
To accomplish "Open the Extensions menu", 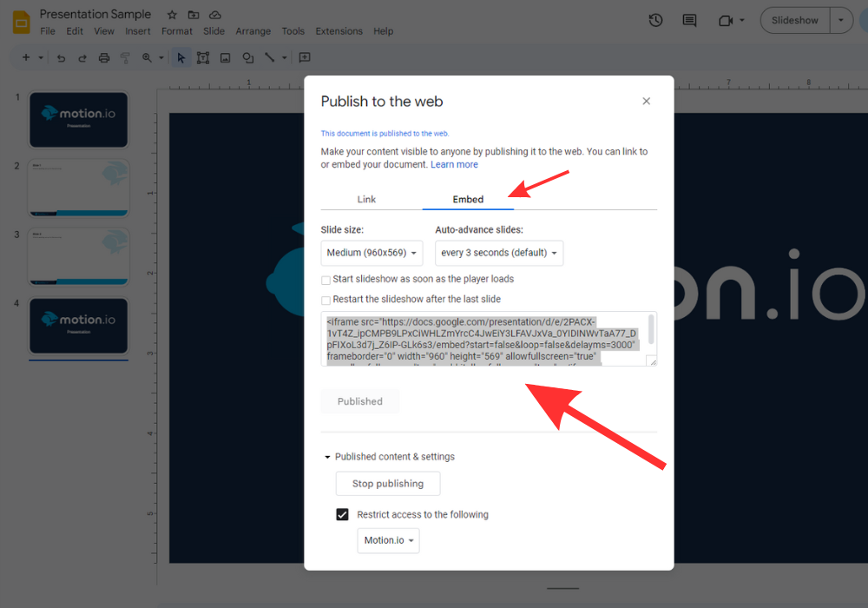I will [339, 31].
